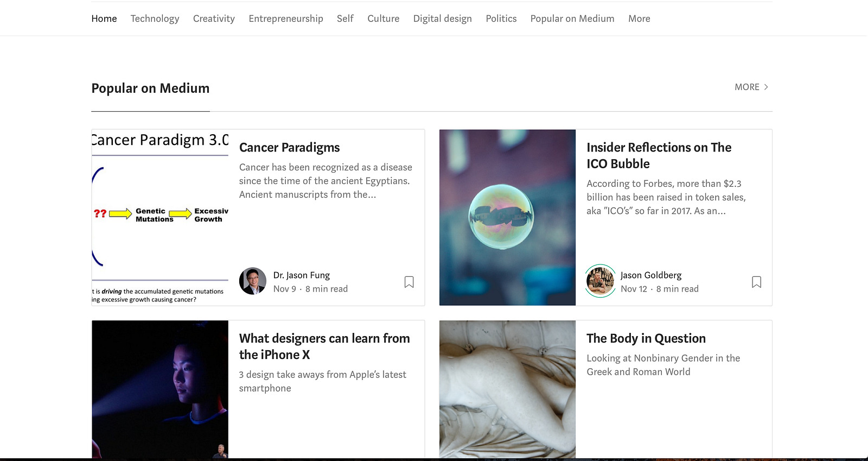Bookmark the Insider Reflections ICO Bubble article
The width and height of the screenshot is (868, 461).
pos(756,282)
